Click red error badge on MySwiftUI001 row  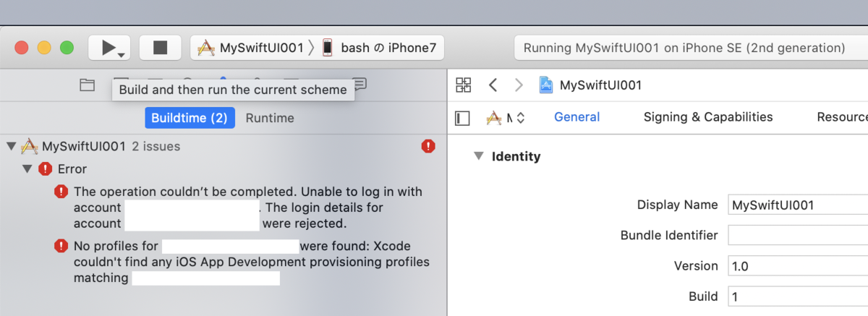(x=428, y=146)
